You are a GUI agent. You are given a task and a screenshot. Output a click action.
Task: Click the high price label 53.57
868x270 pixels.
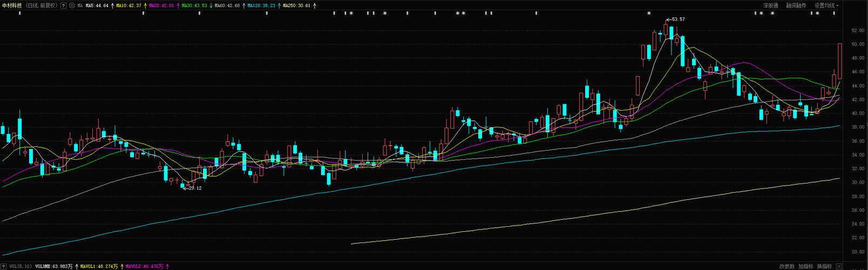679,19
